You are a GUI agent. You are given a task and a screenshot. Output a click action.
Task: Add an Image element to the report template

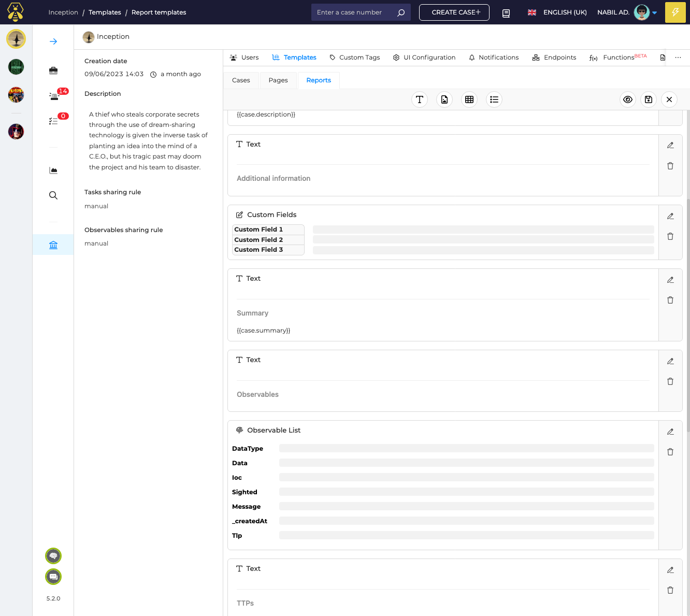(x=444, y=99)
